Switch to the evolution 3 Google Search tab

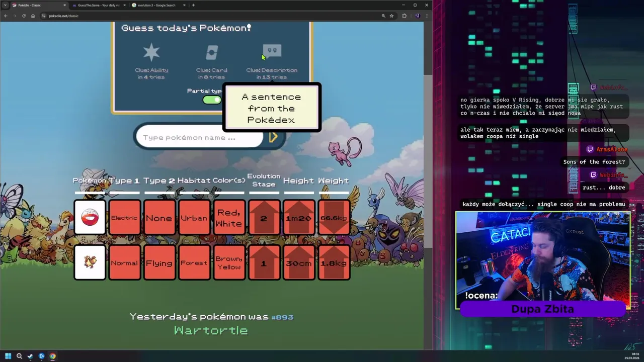(158, 5)
